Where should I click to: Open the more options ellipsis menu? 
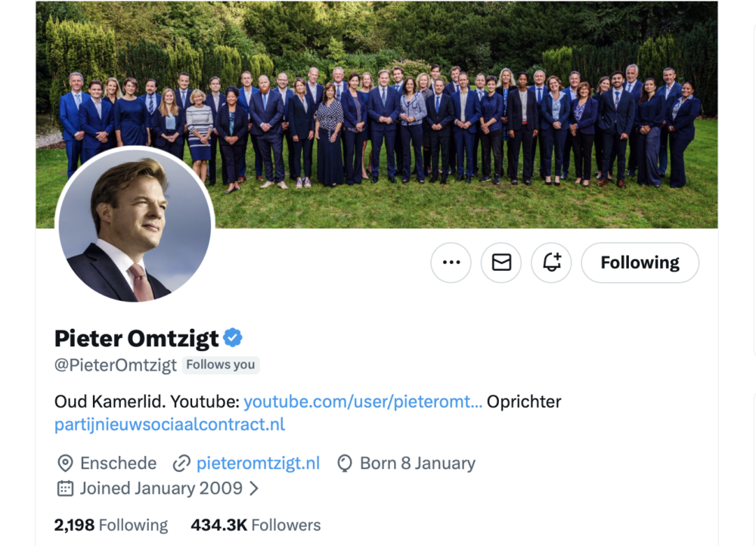point(451,262)
